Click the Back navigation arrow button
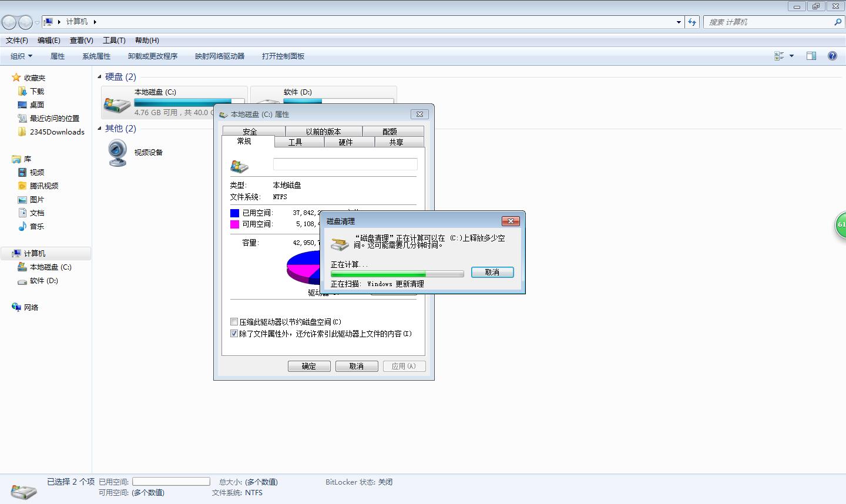The height and width of the screenshot is (504, 846). pyautogui.click(x=9, y=22)
